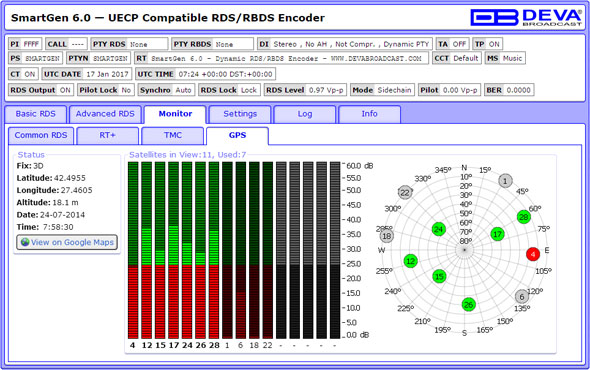Viewport: 590px width, 370px height.
Task: Click grey satellite 18 near west
Action: (x=386, y=236)
